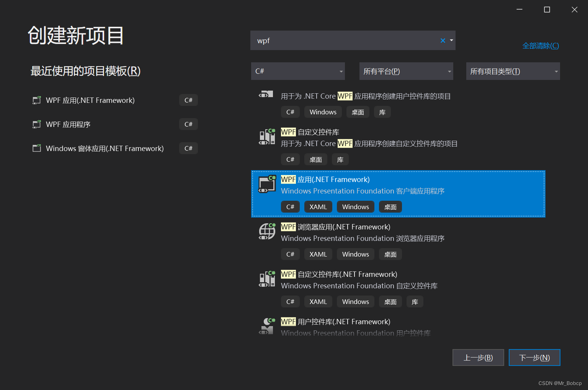Click C# tag beside recent WPF 应用程序
Viewport: 588px width, 390px height.
(188, 124)
